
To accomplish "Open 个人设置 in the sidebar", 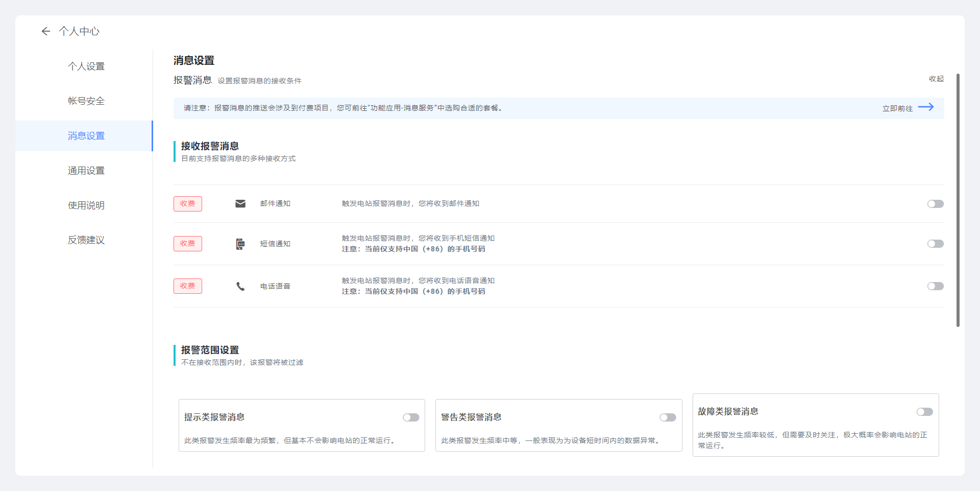I will [86, 66].
